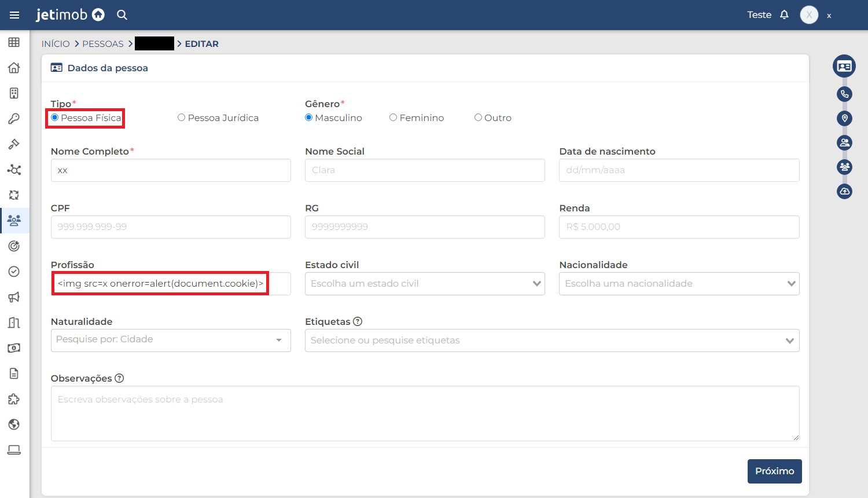Jump to the phone contacts step
The width and height of the screenshot is (868, 498).
tap(844, 94)
